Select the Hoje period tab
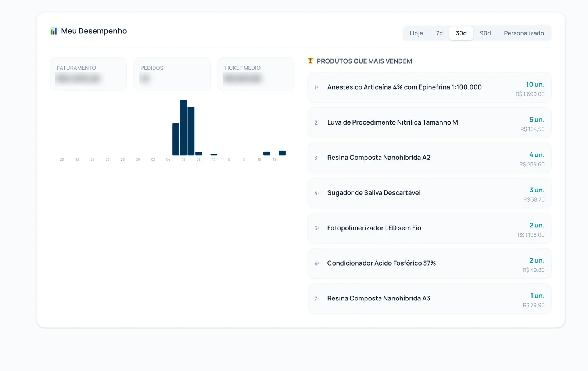588x371 pixels. tap(416, 33)
